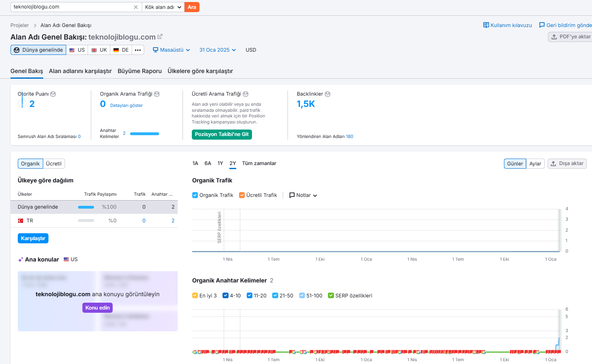Toggle the 11-20 positions checkbox
592x364 pixels.
(x=250, y=295)
